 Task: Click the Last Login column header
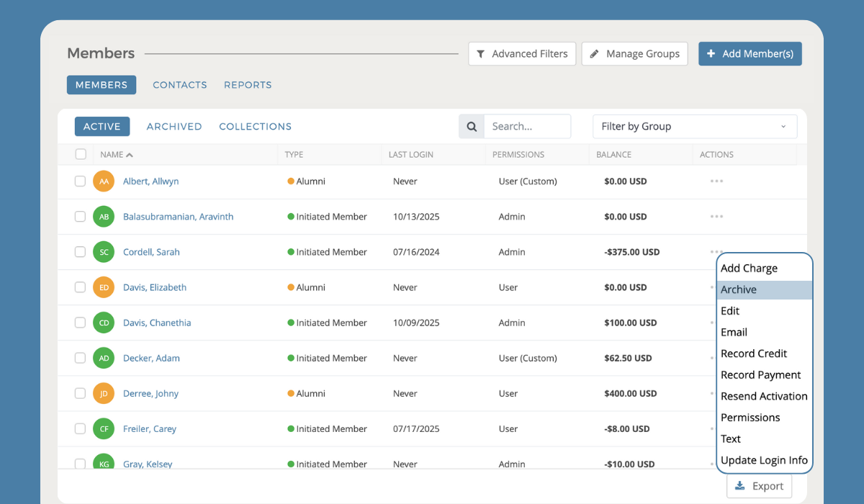coord(411,155)
